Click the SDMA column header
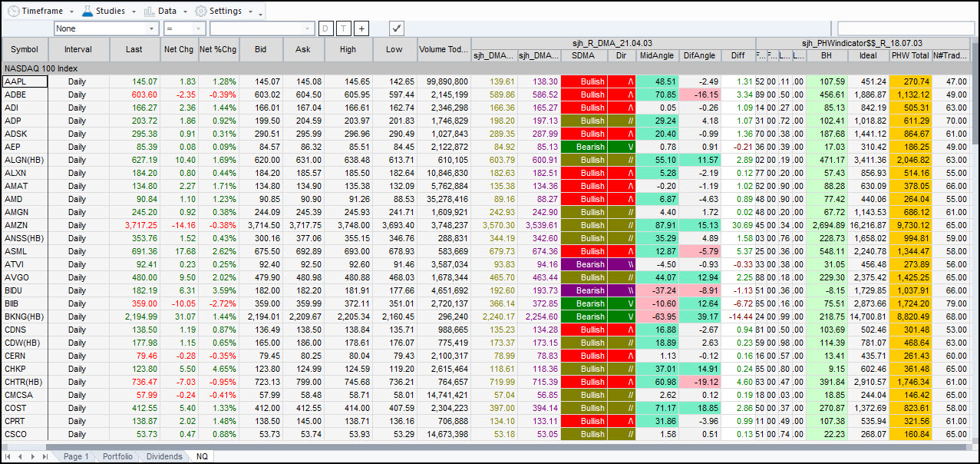This screenshot has height=464, width=980. point(584,55)
